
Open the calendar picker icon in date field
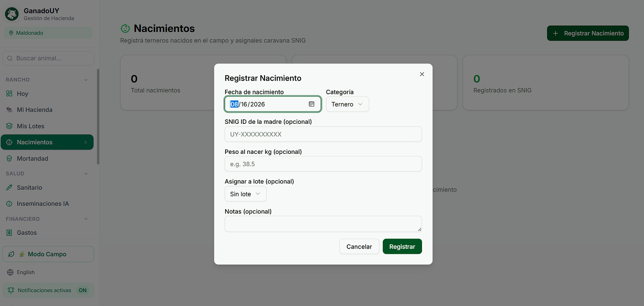coord(311,104)
